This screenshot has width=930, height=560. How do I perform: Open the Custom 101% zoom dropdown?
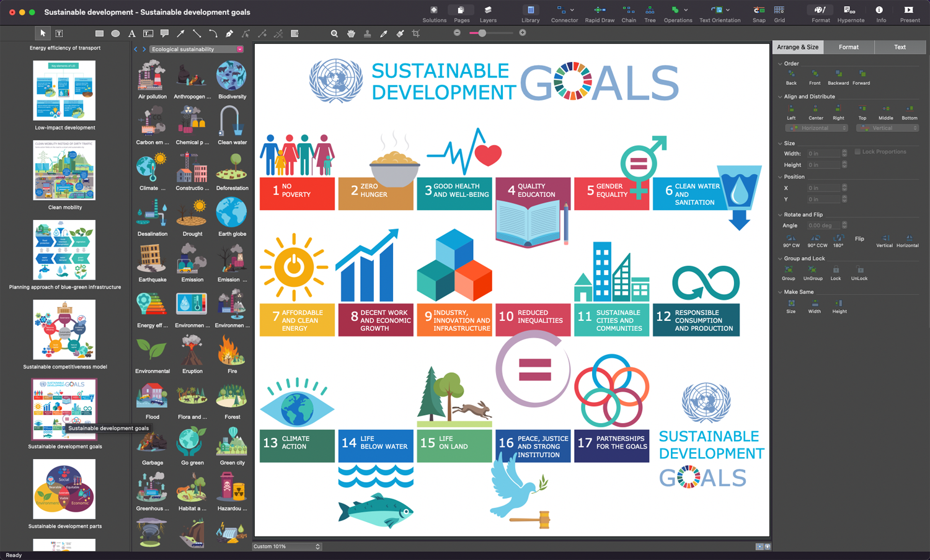(286, 546)
